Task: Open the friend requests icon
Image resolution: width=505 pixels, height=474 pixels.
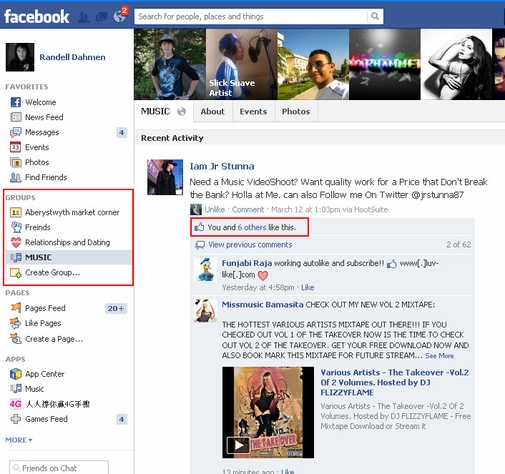Action: [x=83, y=17]
